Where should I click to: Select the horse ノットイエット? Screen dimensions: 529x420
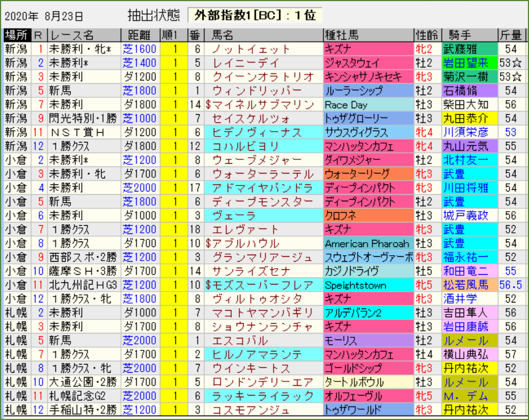click(x=251, y=49)
